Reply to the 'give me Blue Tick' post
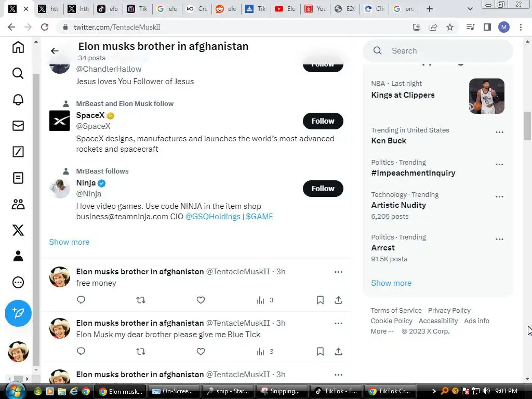This screenshot has width=532, height=399. (x=81, y=351)
